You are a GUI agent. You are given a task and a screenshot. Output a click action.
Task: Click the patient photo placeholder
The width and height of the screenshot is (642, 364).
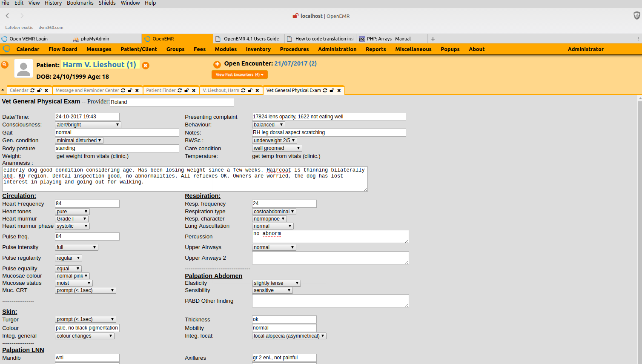pyautogui.click(x=23, y=69)
